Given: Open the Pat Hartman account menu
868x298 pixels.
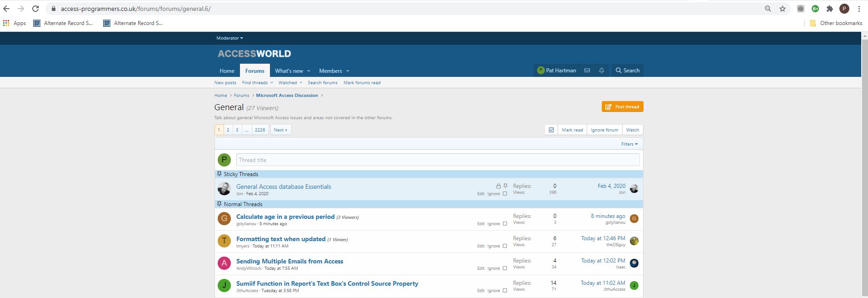Looking at the screenshot, I should click(x=556, y=71).
